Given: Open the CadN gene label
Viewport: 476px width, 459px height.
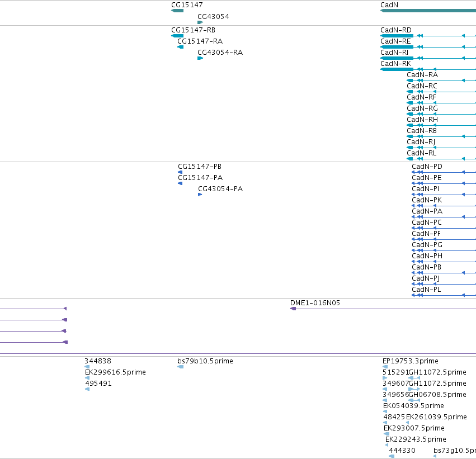Looking at the screenshot, I should tap(389, 5).
